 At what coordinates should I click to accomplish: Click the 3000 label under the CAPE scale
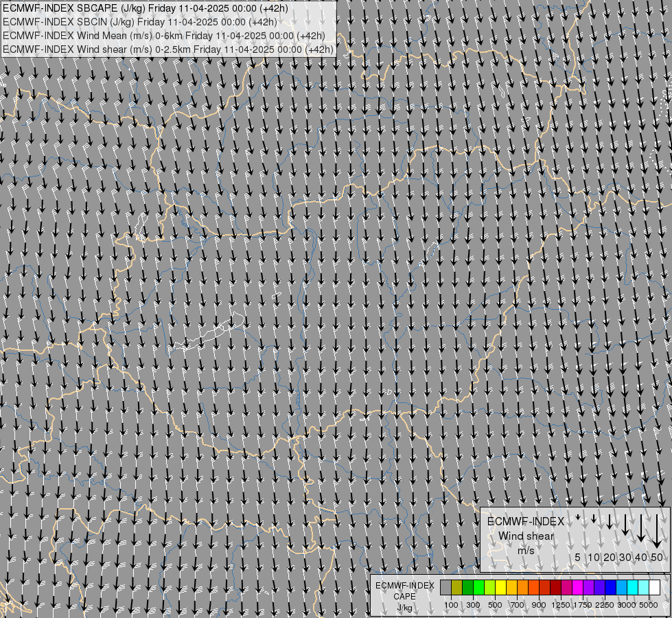click(627, 605)
